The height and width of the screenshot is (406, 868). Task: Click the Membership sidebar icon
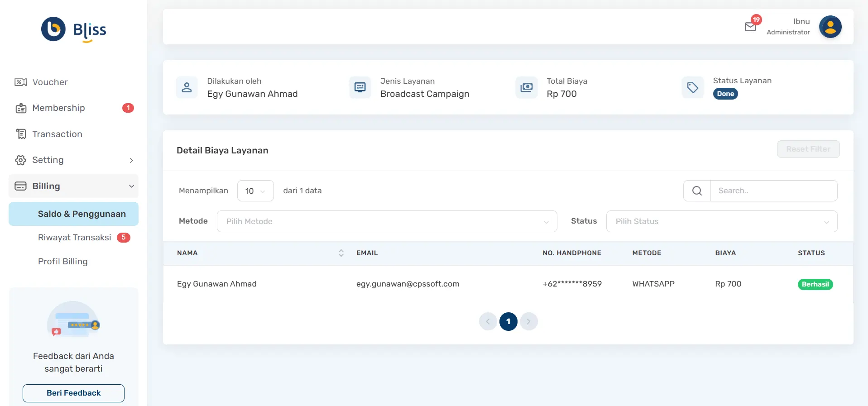click(x=21, y=108)
